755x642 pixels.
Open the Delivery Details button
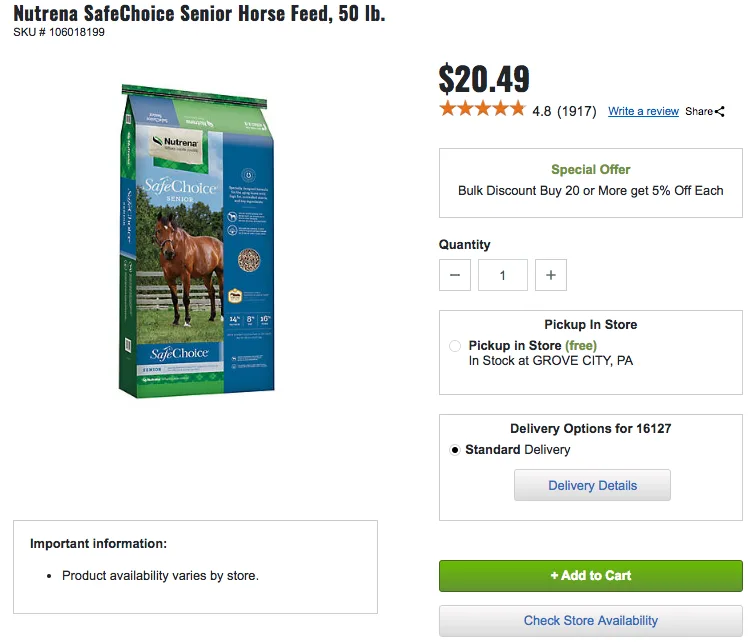click(592, 486)
